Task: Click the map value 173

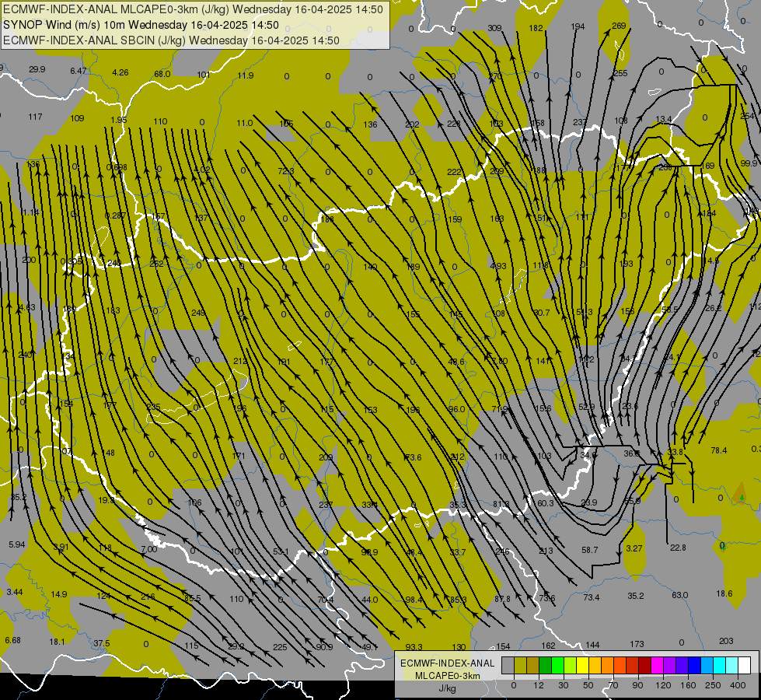Action: pyautogui.click(x=637, y=644)
